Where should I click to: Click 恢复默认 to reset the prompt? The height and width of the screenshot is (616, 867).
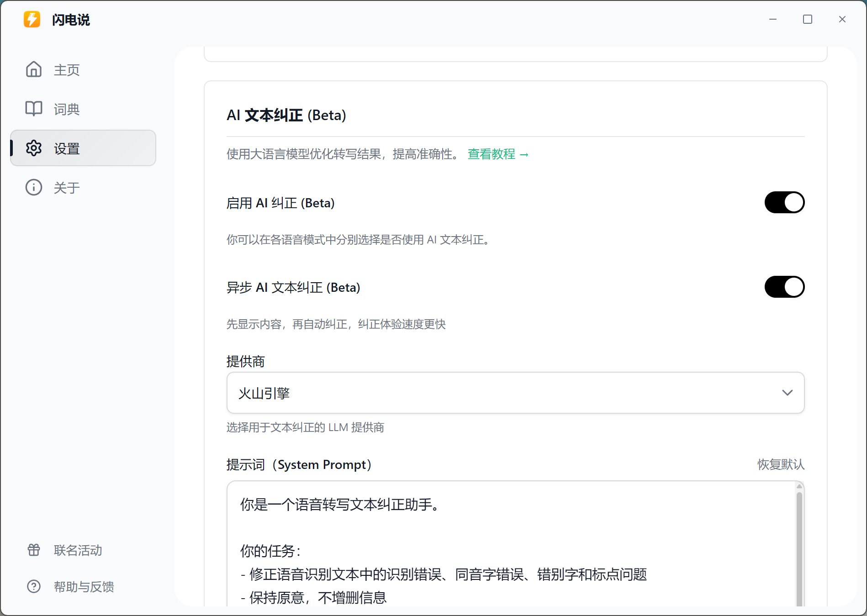tap(780, 464)
